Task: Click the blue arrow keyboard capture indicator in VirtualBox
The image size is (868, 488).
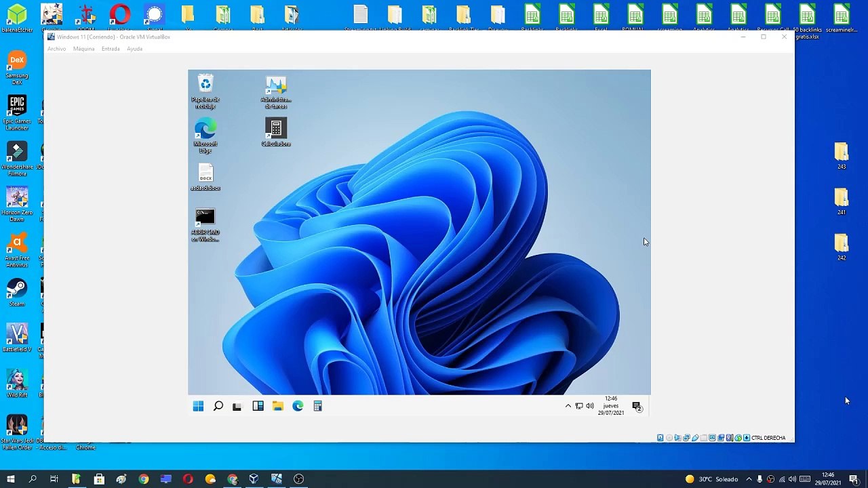Action: (x=747, y=438)
